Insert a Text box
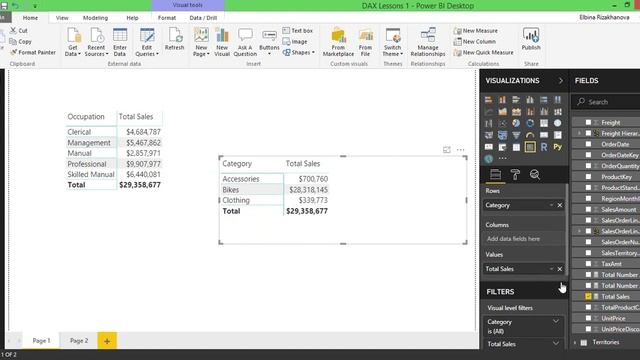640x360 pixels. pyautogui.click(x=298, y=31)
